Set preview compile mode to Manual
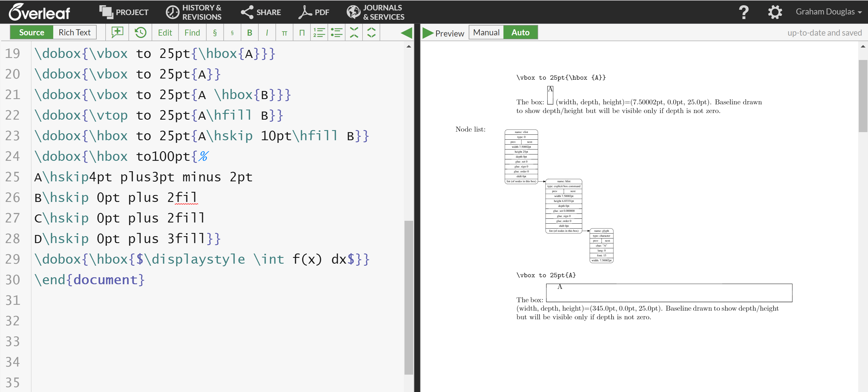This screenshot has width=868, height=392. [486, 32]
